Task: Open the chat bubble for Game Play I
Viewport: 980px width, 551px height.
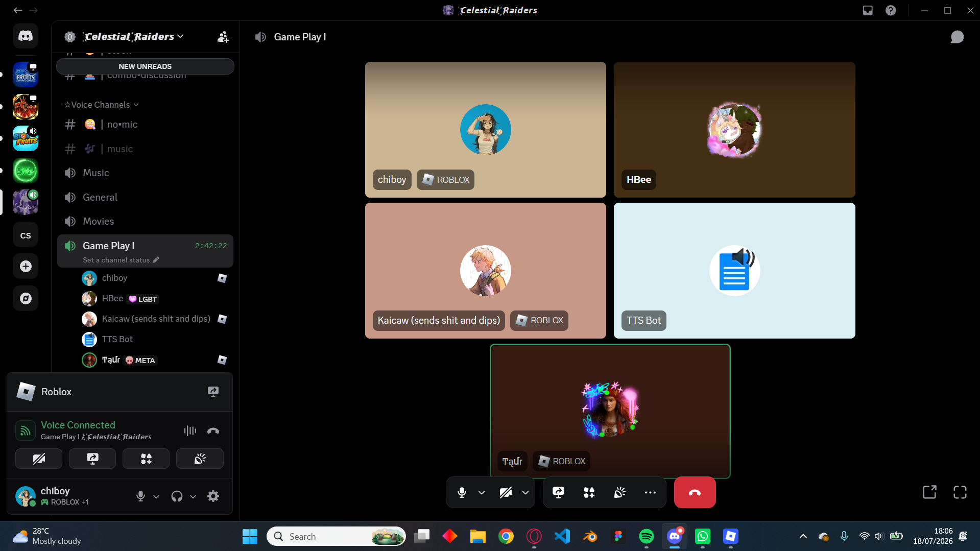Action: click(x=957, y=37)
